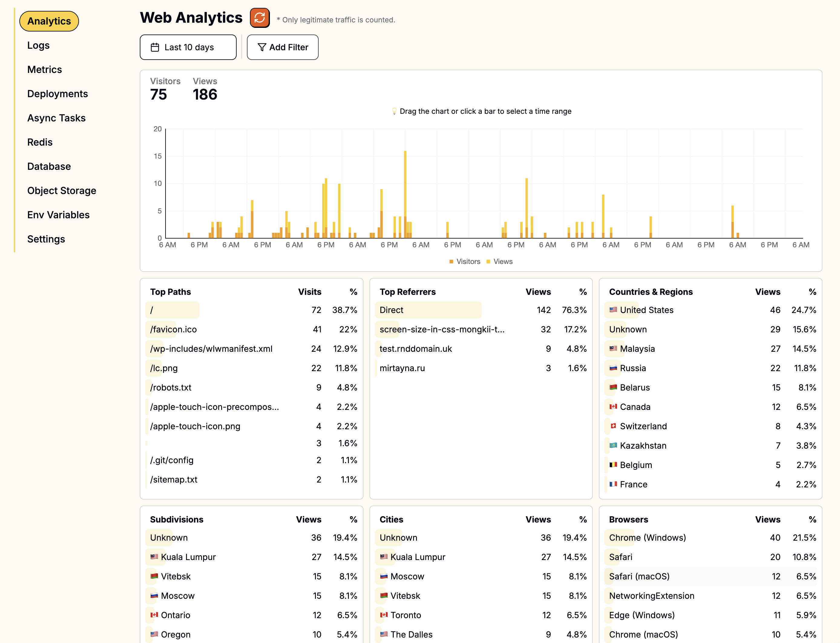Select screen-size-in-css-mongkii referrer row

(481, 329)
